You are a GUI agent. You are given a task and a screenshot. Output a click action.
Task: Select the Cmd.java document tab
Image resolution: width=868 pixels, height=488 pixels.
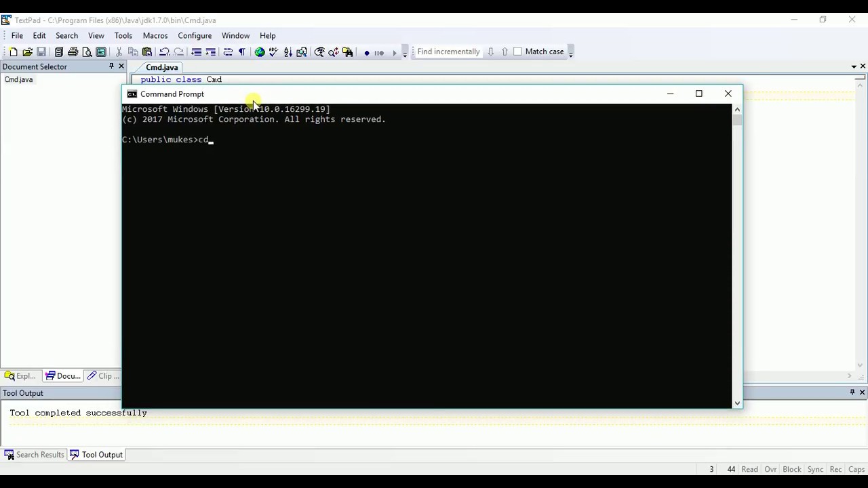click(161, 67)
